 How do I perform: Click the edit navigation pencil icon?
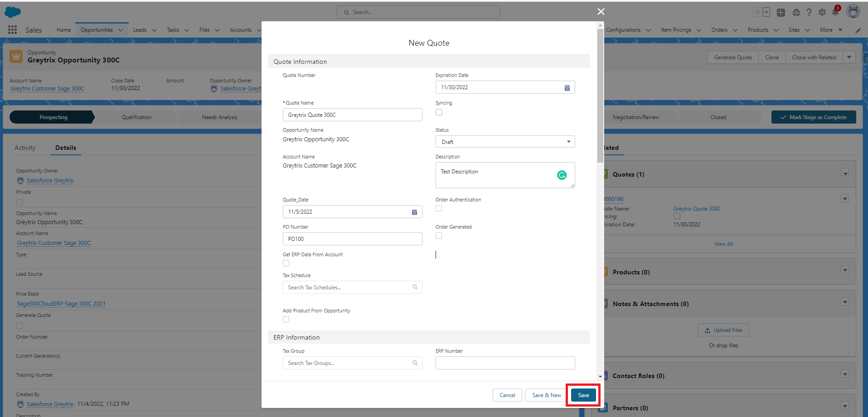click(858, 30)
